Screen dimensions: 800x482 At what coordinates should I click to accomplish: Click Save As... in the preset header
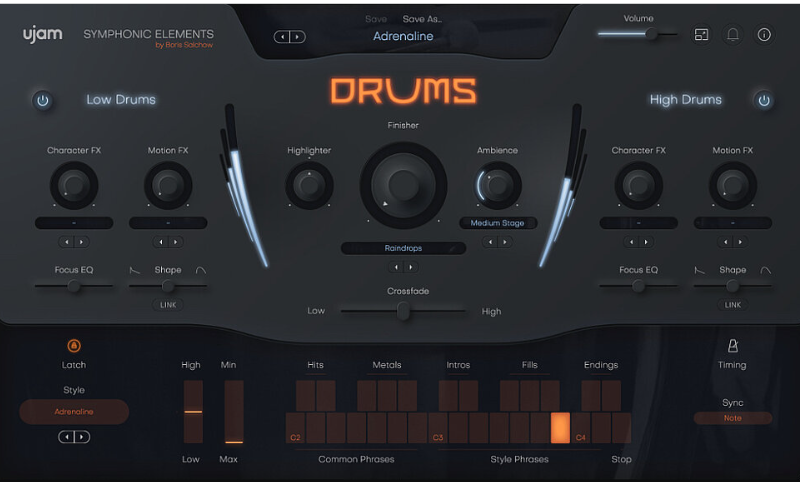click(422, 19)
